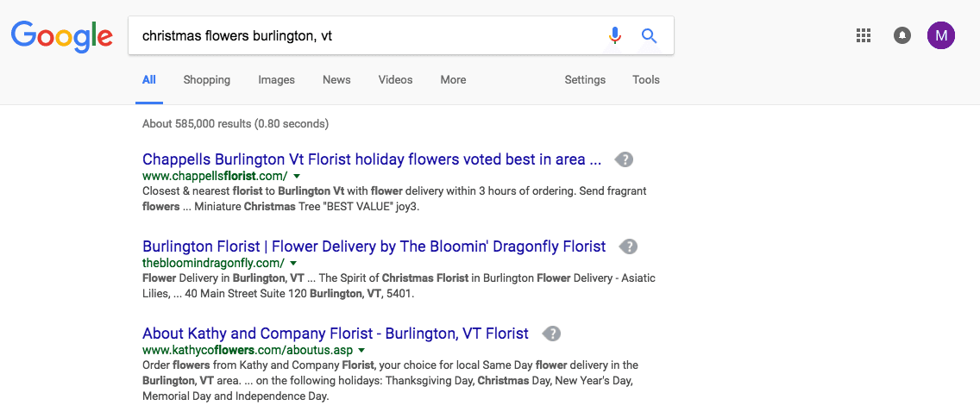Expand arrow next to thebloomindragonfly.com URL

pyautogui.click(x=294, y=263)
